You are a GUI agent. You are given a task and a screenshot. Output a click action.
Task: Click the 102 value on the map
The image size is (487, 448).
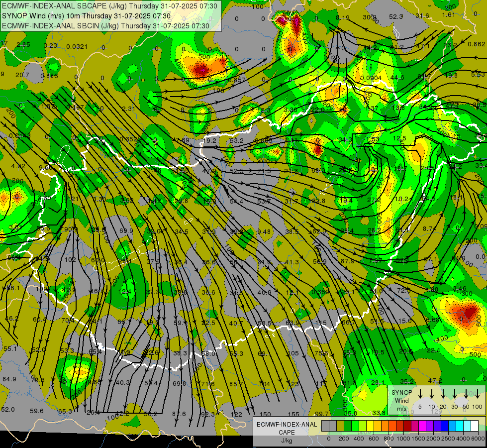[x=70, y=259]
